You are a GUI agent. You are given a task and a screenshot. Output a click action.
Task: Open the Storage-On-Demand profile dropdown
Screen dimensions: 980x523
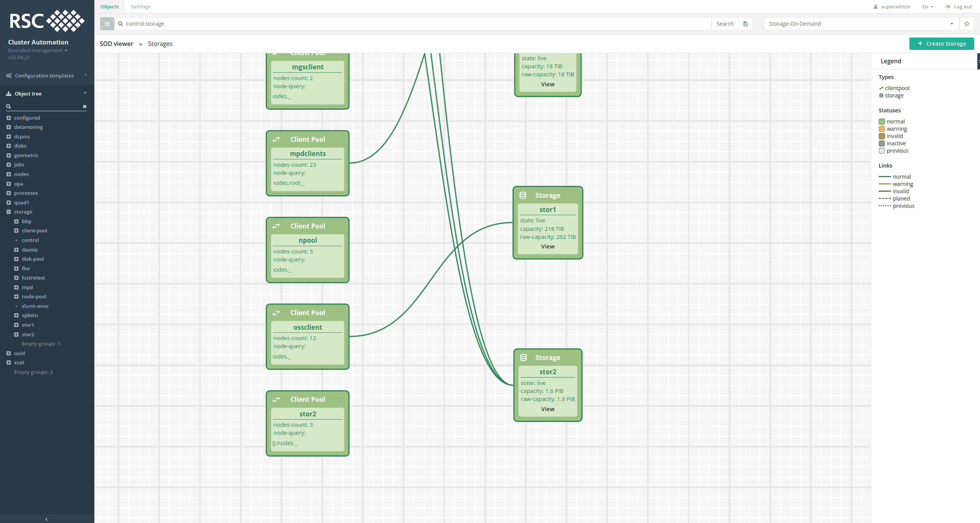[x=951, y=23]
